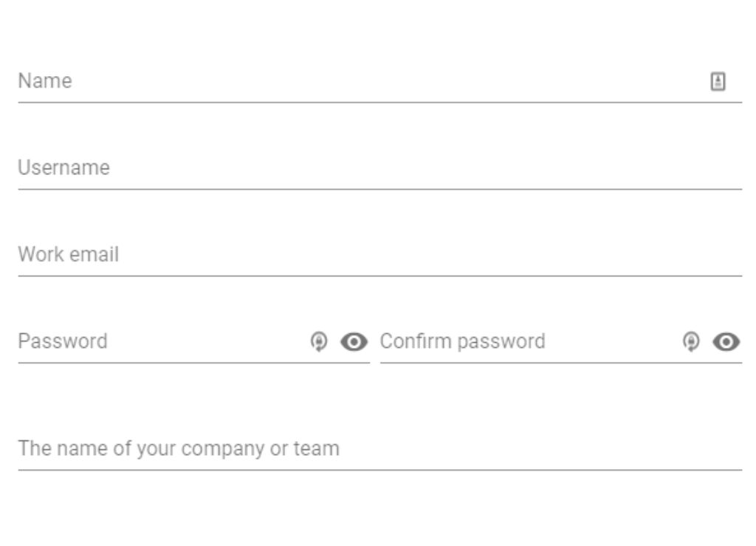Activate the Password input field
This screenshot has height=546, width=756.
[x=194, y=341]
